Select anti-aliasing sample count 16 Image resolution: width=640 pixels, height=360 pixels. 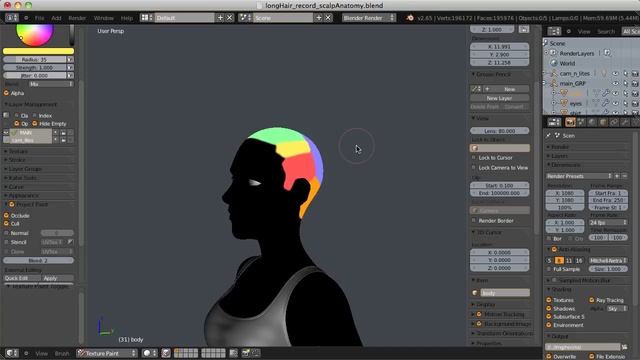[x=579, y=260]
